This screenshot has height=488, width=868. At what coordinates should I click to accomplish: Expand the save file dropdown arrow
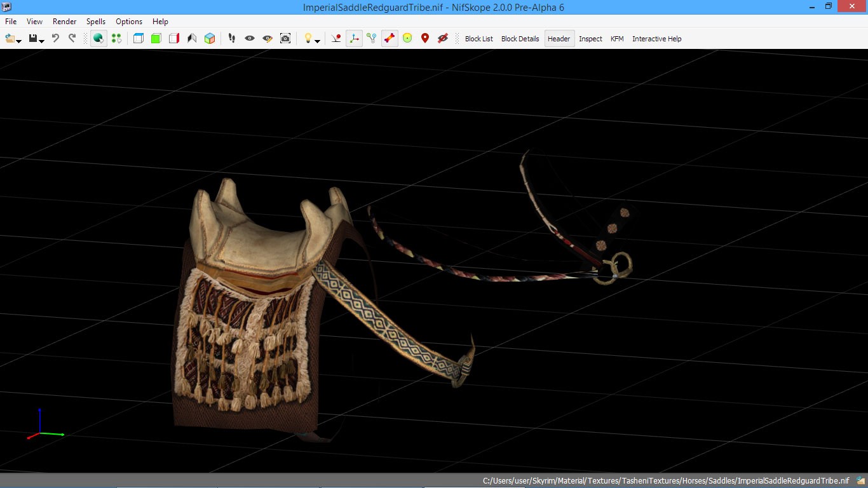42,41
